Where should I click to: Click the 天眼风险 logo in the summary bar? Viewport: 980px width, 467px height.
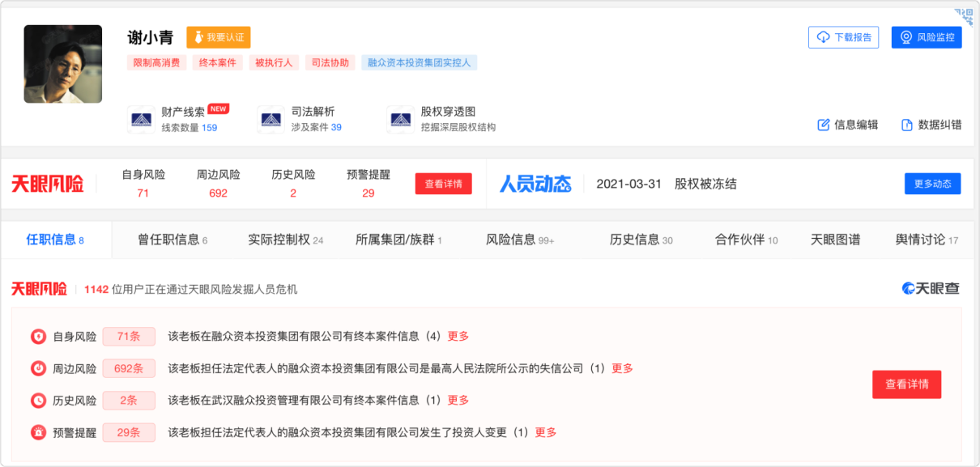(x=48, y=184)
